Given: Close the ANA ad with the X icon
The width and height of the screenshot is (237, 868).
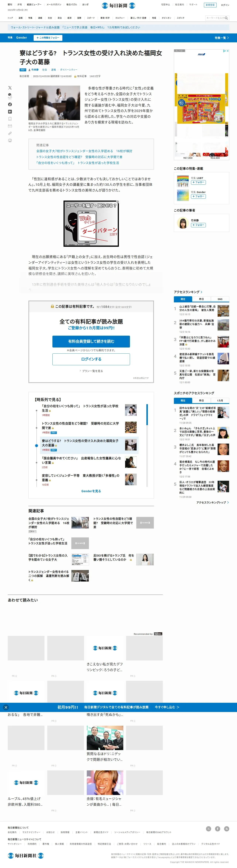Looking at the screenshot, I should [228, 51].
